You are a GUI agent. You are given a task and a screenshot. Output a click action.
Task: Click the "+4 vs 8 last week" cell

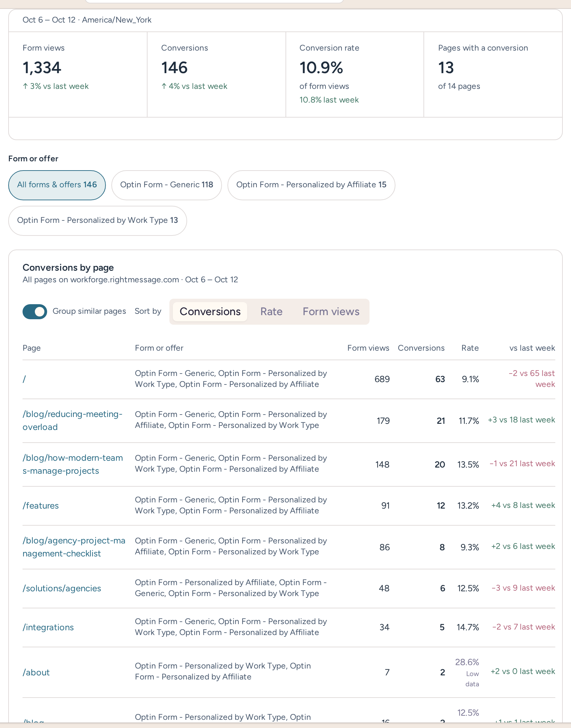click(x=523, y=505)
